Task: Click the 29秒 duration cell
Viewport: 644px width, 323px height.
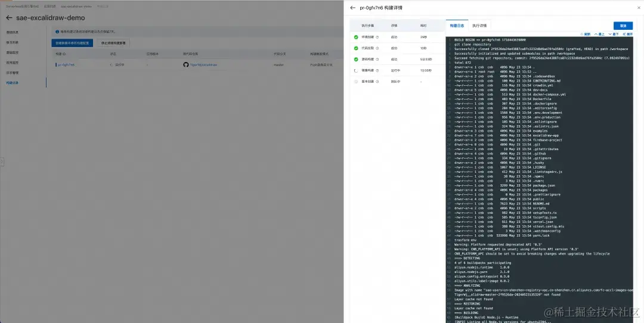Action: 423,37
